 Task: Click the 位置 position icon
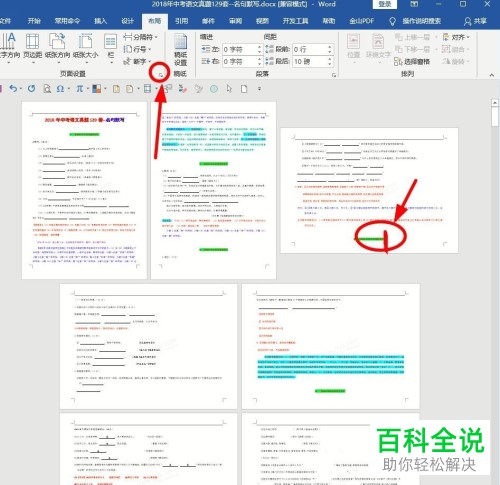point(353,47)
